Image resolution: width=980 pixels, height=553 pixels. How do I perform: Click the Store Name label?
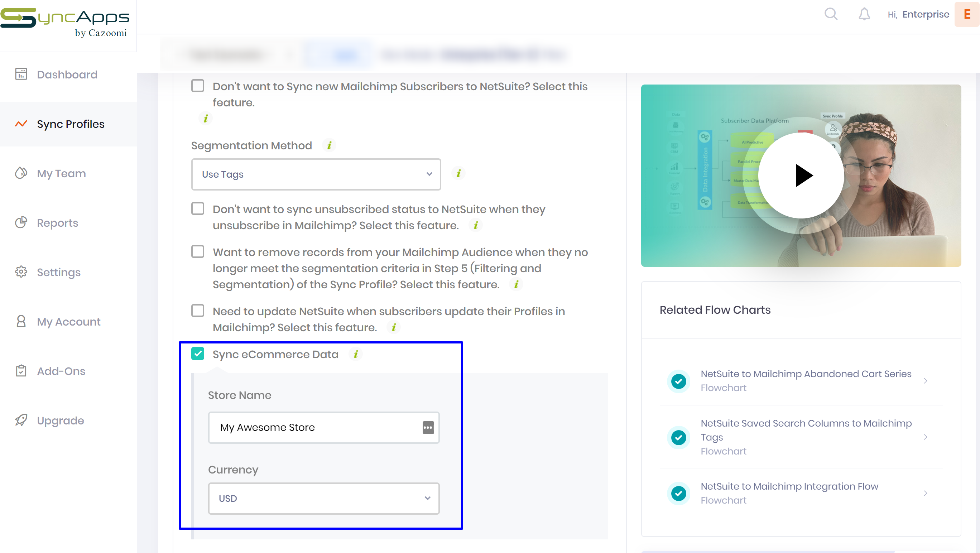point(239,395)
